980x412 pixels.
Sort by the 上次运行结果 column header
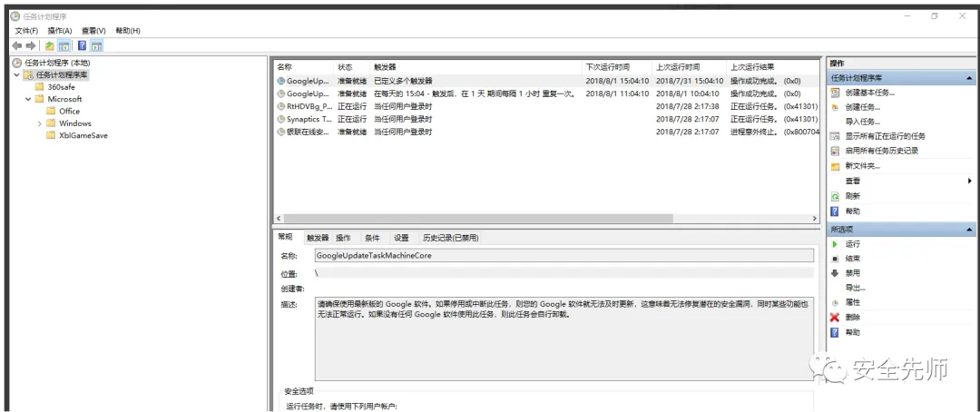click(772, 67)
